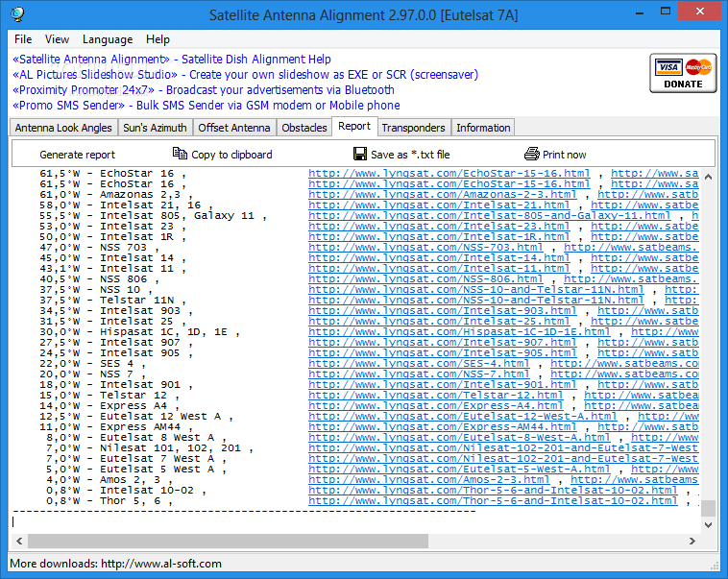Viewport: 728px width, 579px height.
Task: Open the Promo SMS Sender link
Action: (206, 106)
